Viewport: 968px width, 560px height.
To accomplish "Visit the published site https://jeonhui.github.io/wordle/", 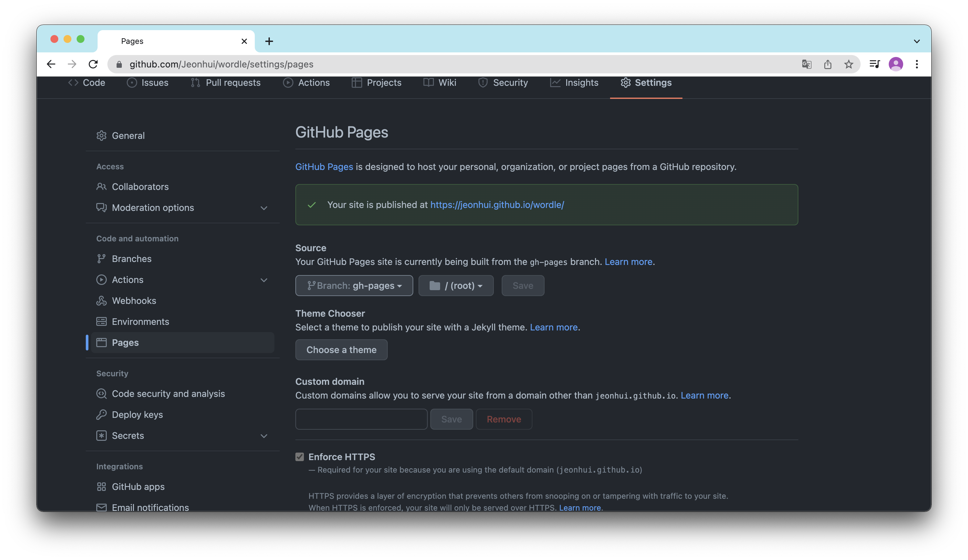I will click(497, 205).
